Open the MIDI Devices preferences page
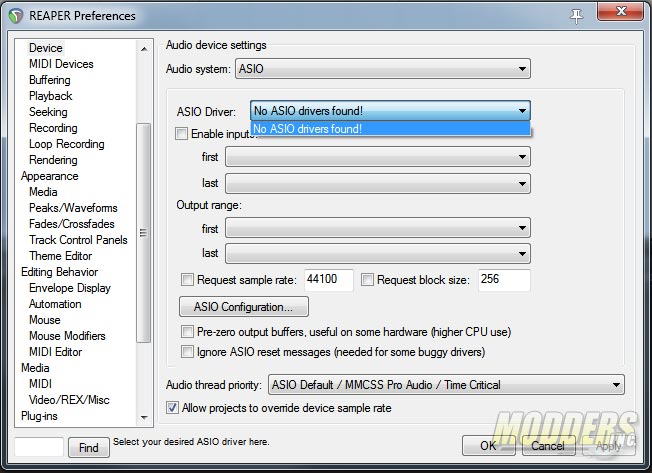This screenshot has height=473, width=652. 61,64
